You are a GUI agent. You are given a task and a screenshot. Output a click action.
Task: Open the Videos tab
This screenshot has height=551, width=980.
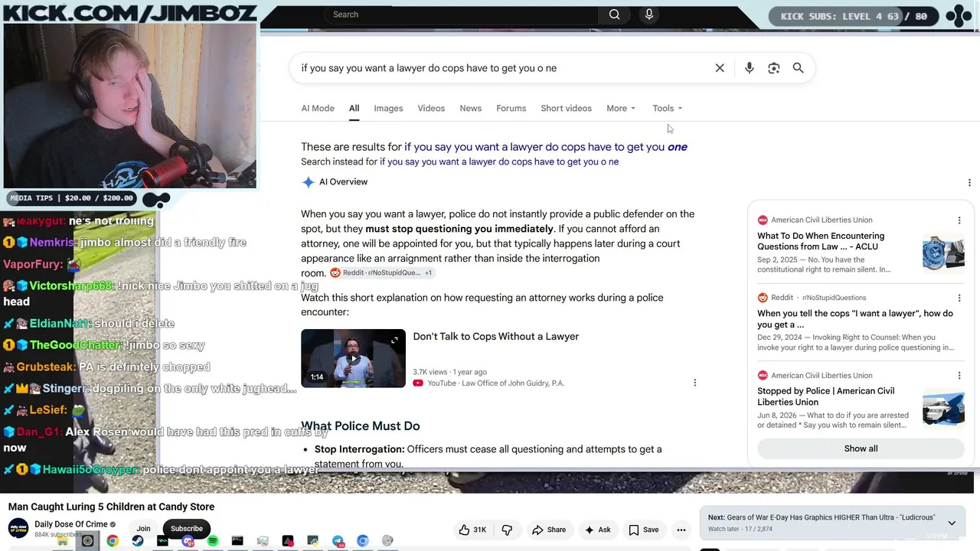point(431,108)
